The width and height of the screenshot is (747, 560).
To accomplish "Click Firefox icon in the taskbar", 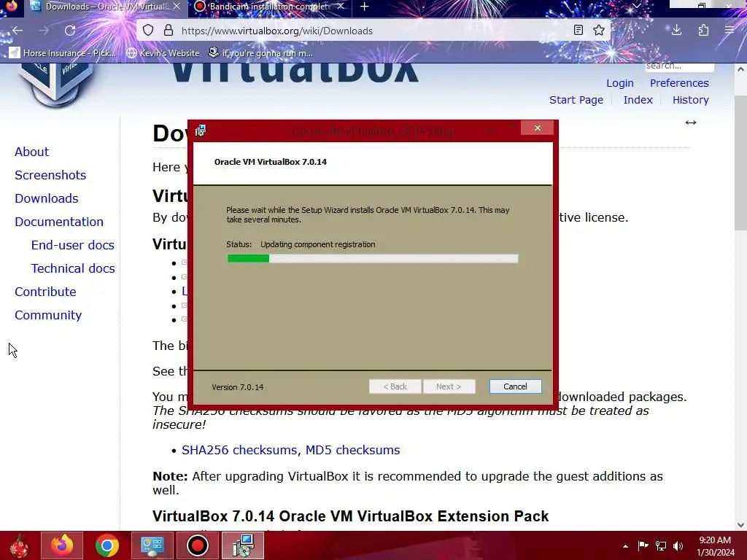I will click(62, 545).
